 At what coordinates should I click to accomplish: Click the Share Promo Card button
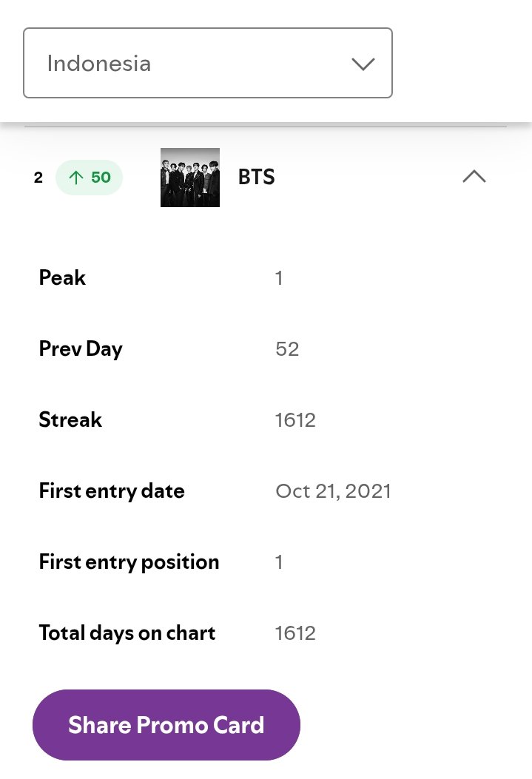point(166,725)
